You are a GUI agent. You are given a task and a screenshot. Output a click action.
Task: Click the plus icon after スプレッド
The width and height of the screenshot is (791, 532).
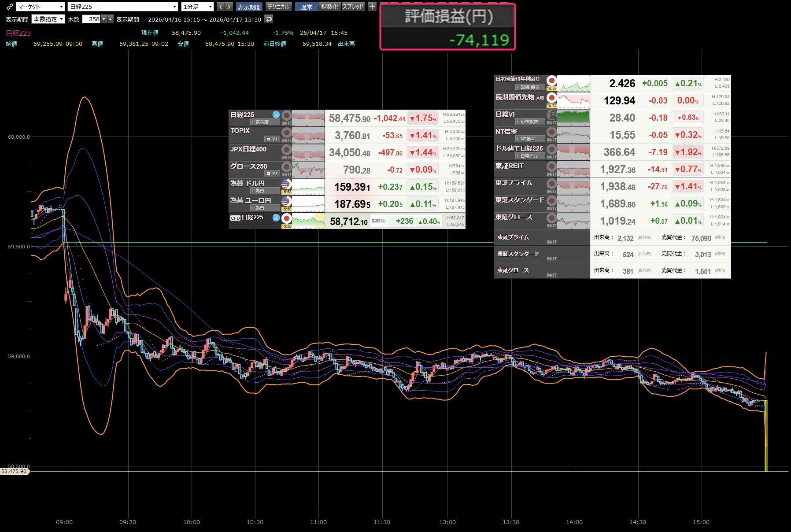372,7
